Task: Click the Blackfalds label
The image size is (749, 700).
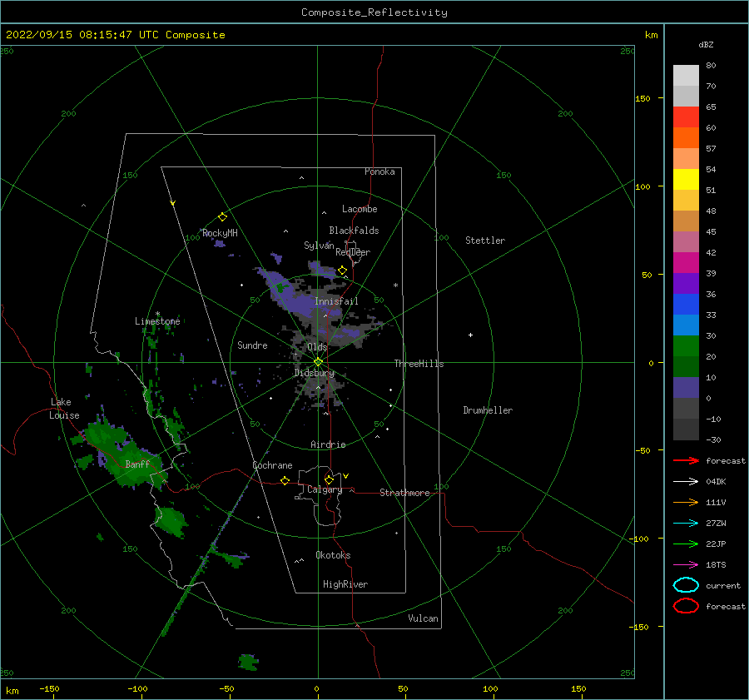Action: [354, 231]
